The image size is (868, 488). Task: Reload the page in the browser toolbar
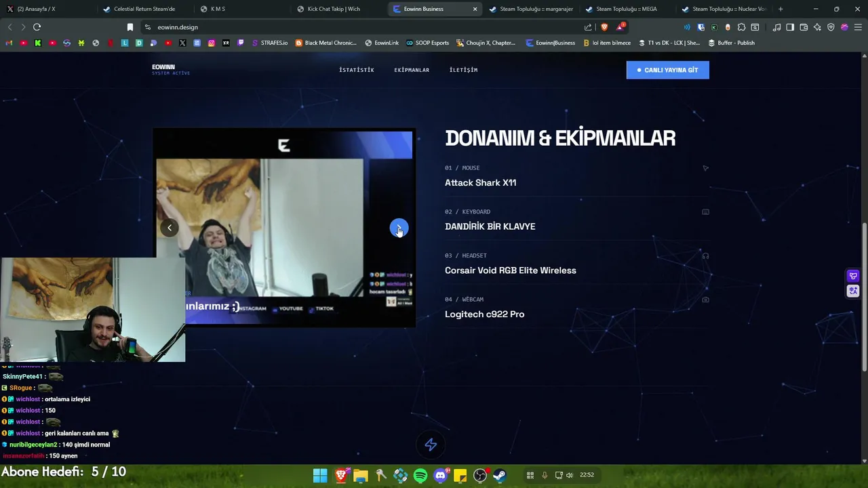point(37,27)
